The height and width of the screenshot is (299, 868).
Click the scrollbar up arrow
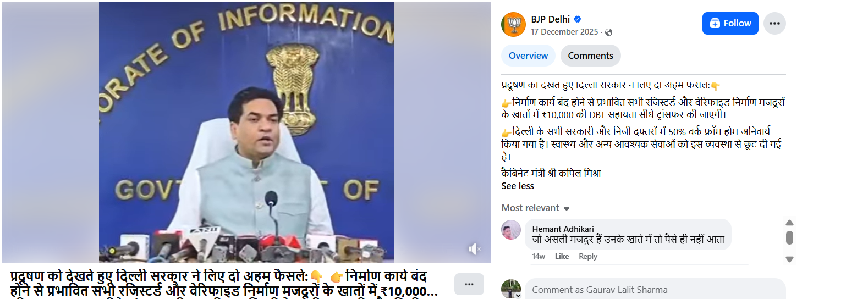[789, 223]
